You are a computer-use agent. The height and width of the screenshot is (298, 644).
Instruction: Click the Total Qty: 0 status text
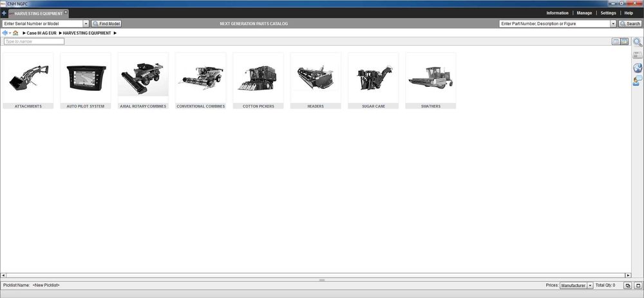605,285
